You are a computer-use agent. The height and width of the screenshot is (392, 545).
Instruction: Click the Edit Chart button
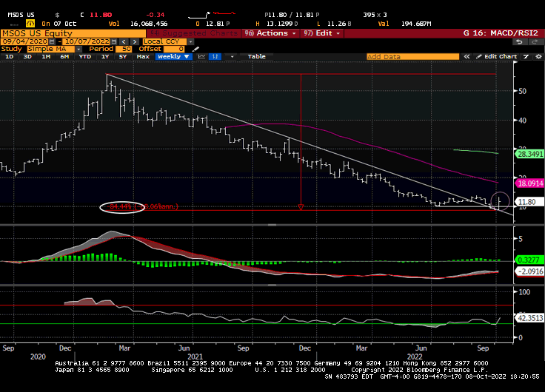[497, 57]
